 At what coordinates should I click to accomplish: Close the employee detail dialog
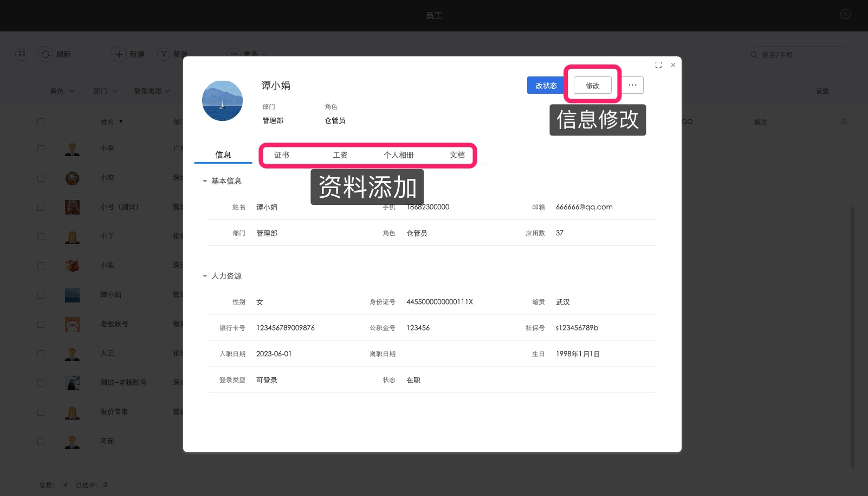pyautogui.click(x=673, y=65)
